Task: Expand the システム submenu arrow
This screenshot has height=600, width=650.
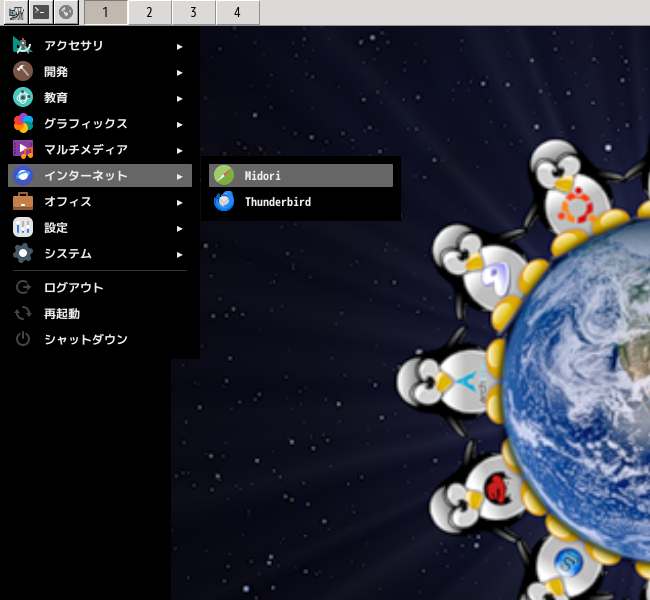Action: pos(179,255)
